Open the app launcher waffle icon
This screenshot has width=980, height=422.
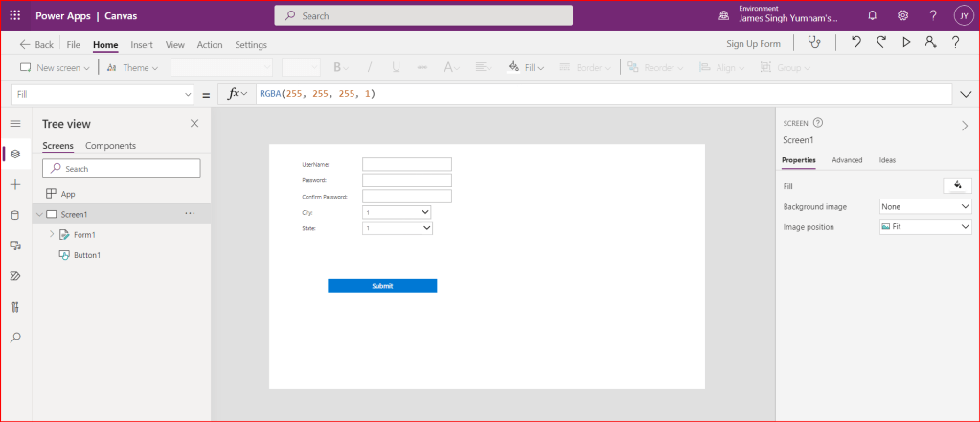pyautogui.click(x=15, y=15)
